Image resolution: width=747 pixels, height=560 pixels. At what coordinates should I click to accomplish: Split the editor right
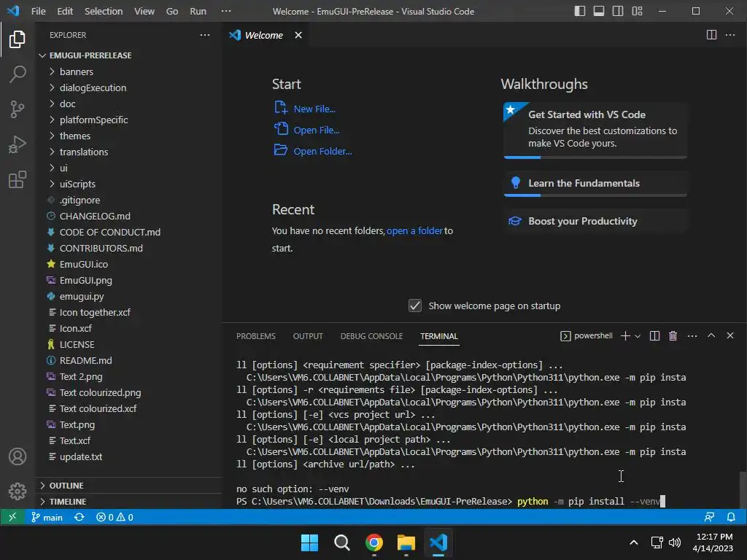(x=711, y=35)
